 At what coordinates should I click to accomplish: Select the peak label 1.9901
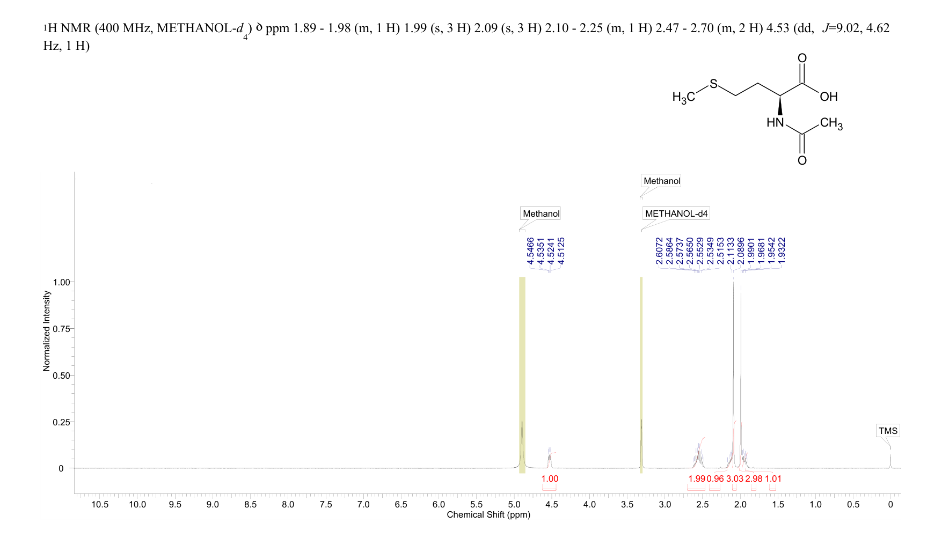[751, 251]
